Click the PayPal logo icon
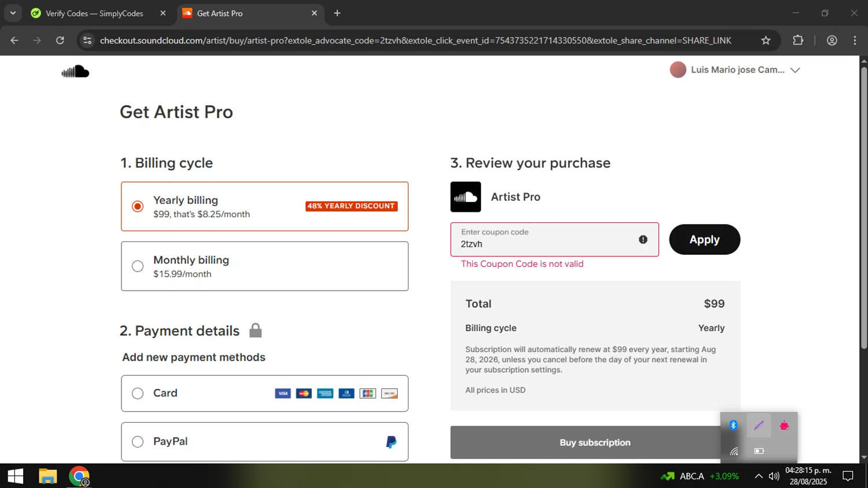The width and height of the screenshot is (868, 488). [x=391, y=442]
